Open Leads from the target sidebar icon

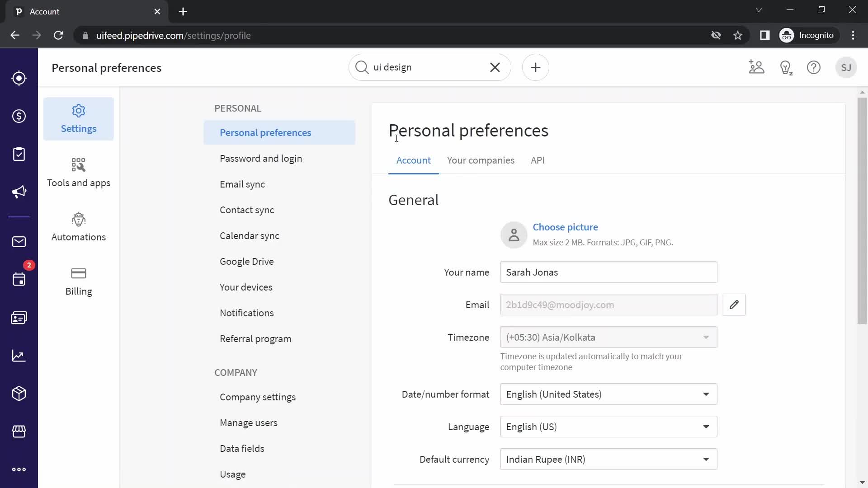[x=19, y=78]
